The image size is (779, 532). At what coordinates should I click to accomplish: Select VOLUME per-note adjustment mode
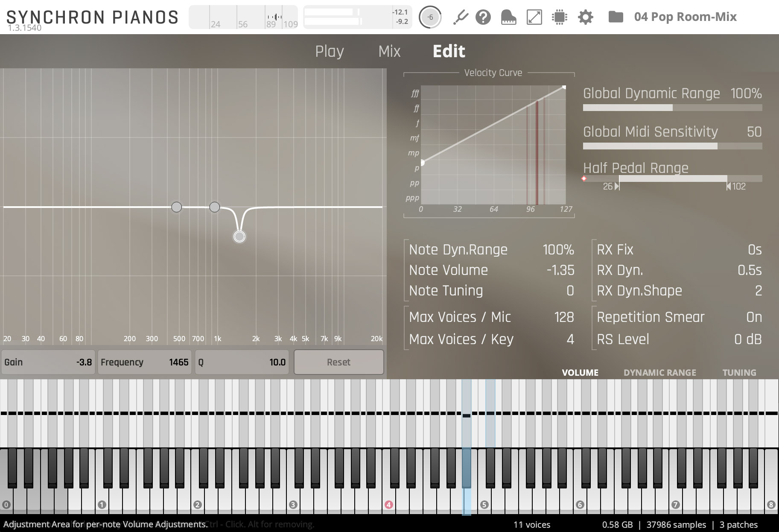pyautogui.click(x=580, y=373)
